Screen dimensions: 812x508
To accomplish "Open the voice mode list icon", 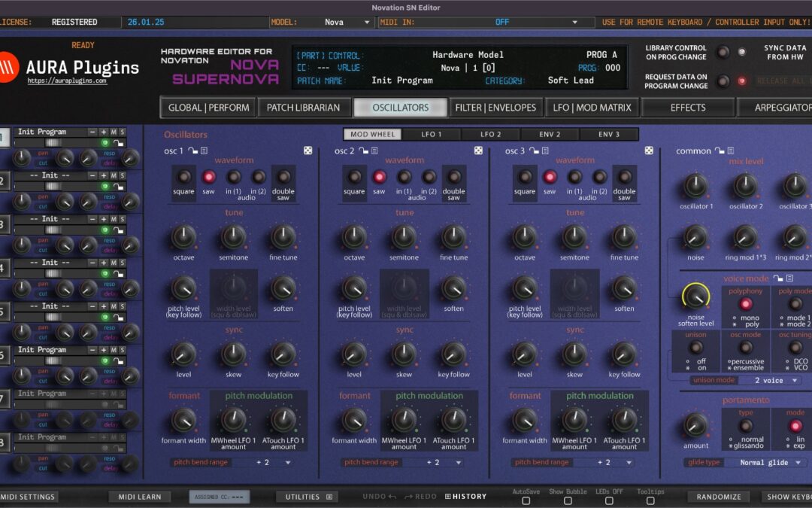I will tap(789, 278).
